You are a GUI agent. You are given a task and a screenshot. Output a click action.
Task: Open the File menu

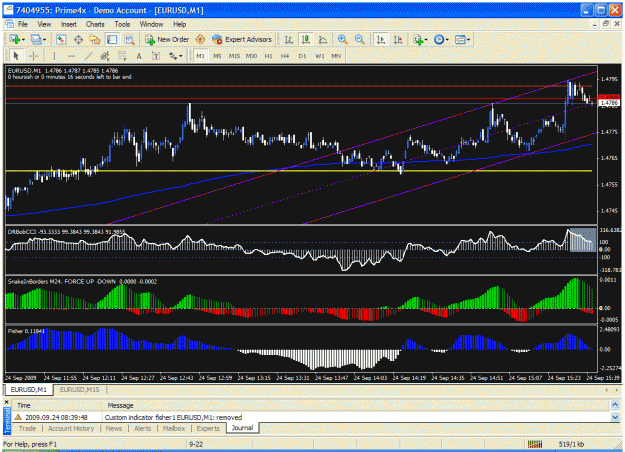click(x=23, y=24)
